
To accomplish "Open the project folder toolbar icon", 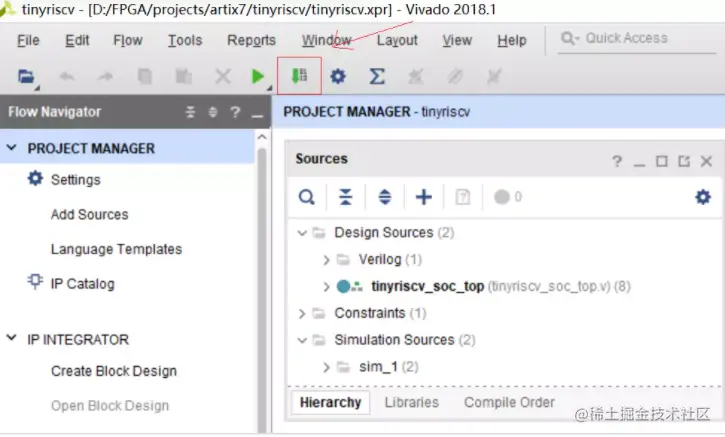I will [26, 76].
